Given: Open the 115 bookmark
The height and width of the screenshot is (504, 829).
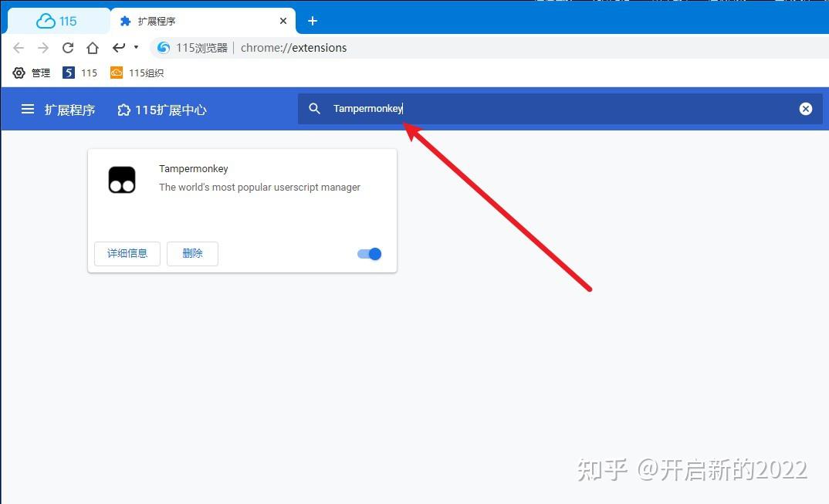Looking at the screenshot, I should [x=80, y=73].
